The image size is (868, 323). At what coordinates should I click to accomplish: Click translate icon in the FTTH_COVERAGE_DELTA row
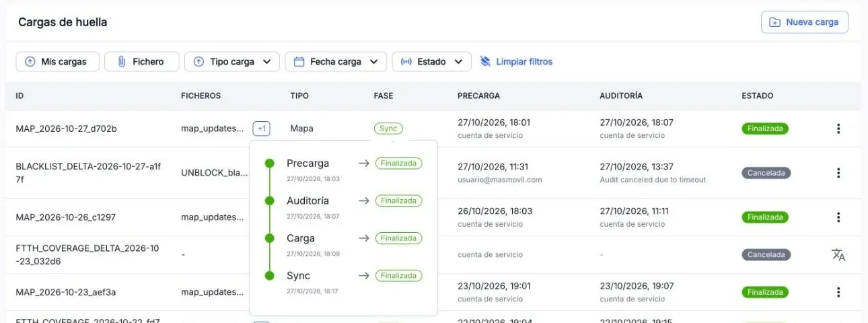point(838,255)
